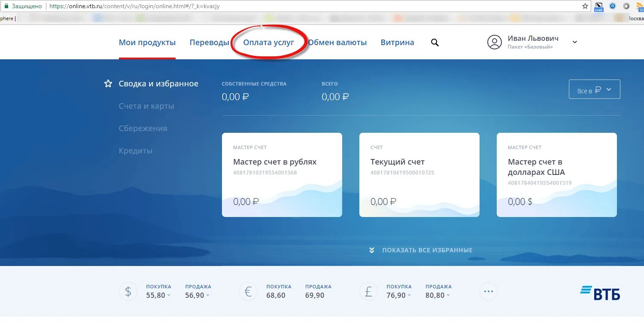The width and height of the screenshot is (644, 324).
Task: Open the Оплата услуг tab
Action: point(269,43)
